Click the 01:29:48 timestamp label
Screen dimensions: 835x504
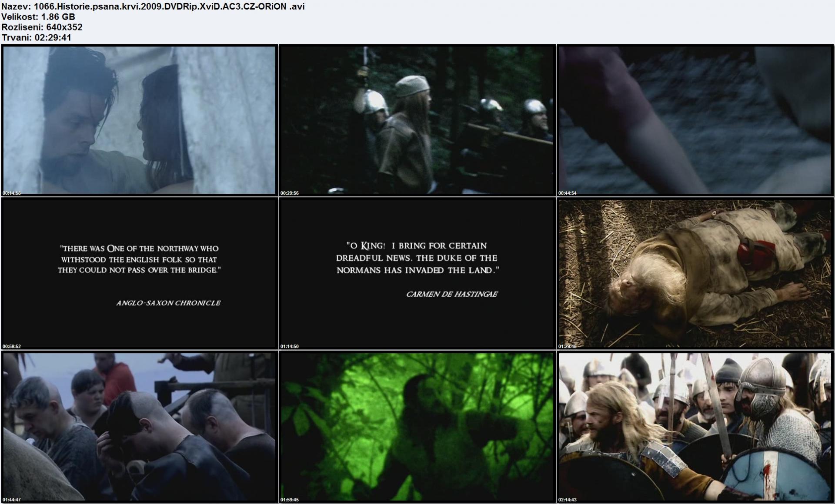(x=568, y=346)
